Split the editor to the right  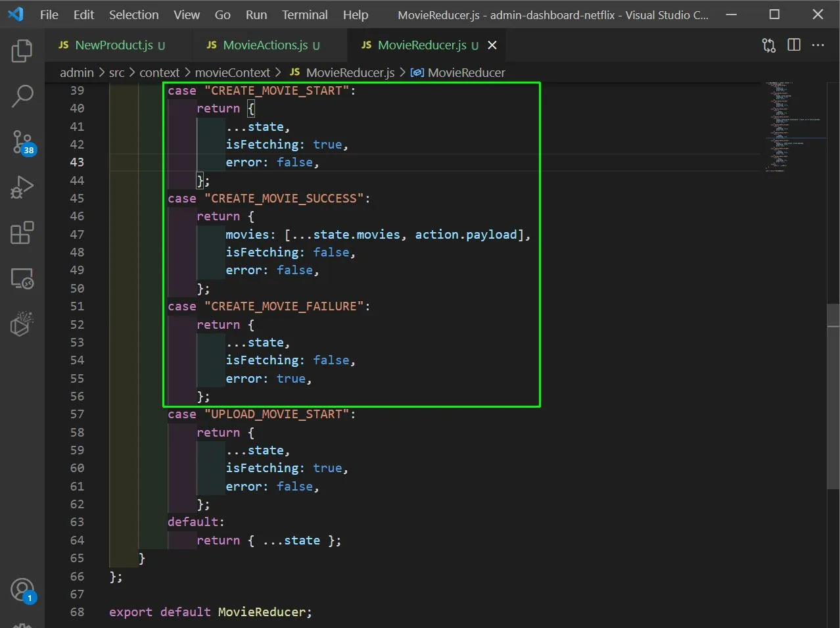coord(794,45)
